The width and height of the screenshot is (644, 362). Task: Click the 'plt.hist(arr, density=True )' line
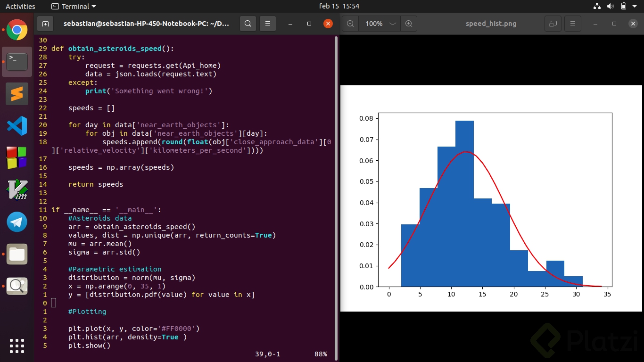(x=128, y=337)
